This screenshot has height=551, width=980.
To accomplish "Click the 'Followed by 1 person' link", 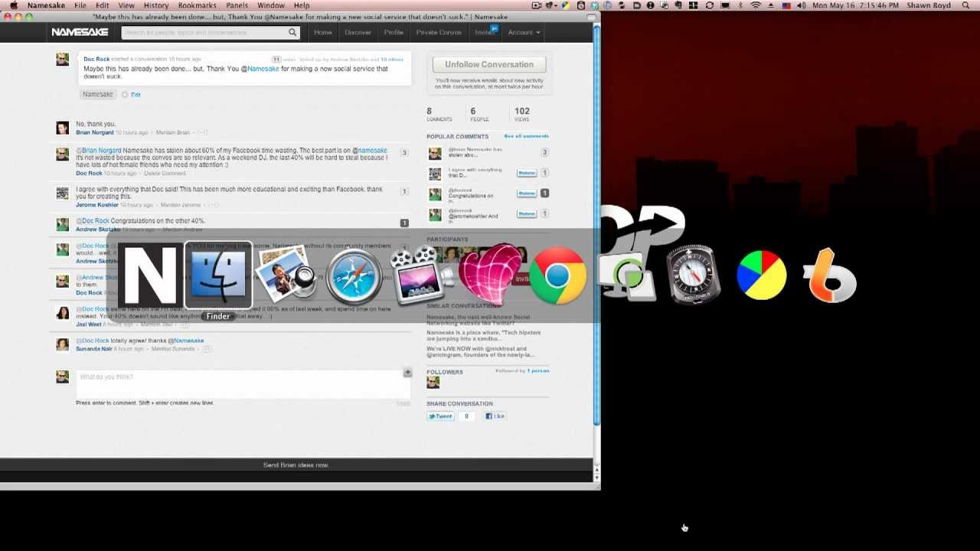I will 522,371.
